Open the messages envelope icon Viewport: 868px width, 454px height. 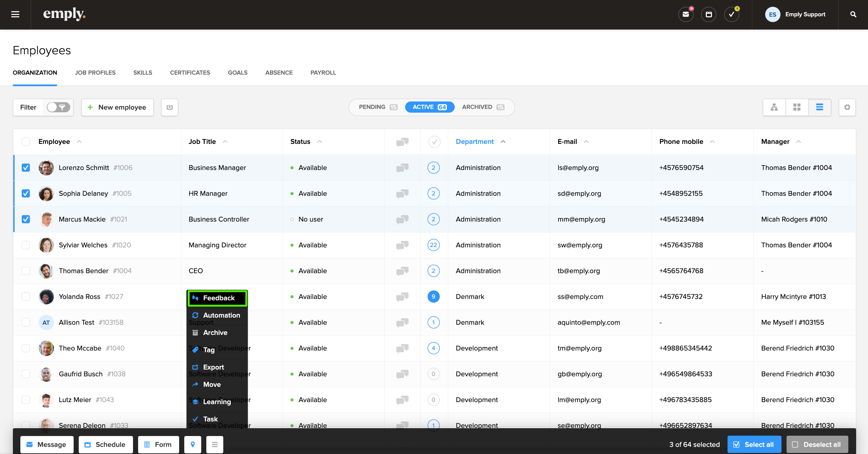pyautogui.click(x=686, y=14)
